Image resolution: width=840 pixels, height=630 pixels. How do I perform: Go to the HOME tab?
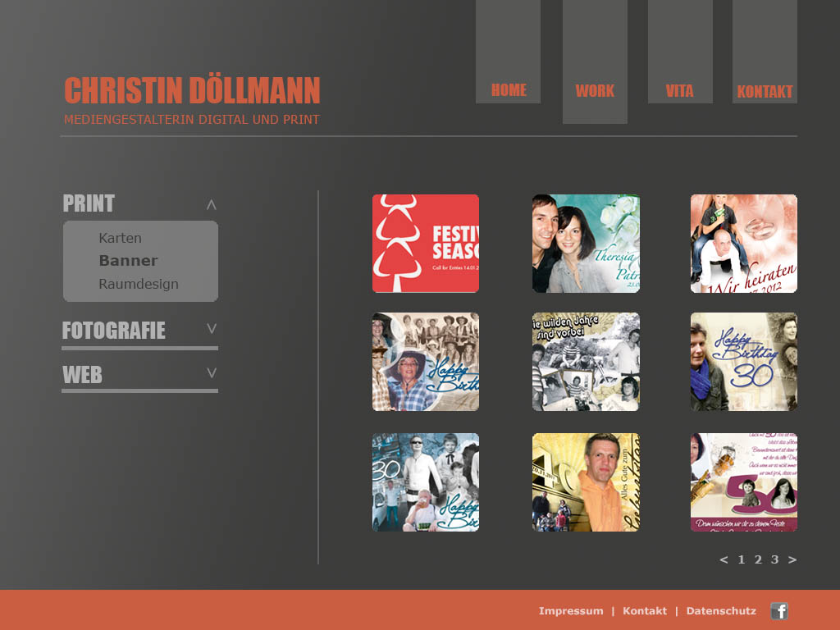coord(509,90)
